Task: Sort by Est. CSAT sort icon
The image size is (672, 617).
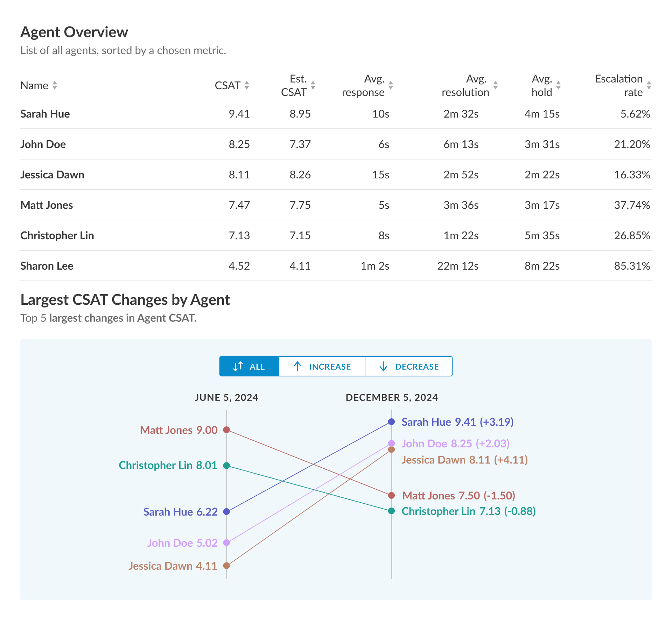Action: tap(313, 85)
